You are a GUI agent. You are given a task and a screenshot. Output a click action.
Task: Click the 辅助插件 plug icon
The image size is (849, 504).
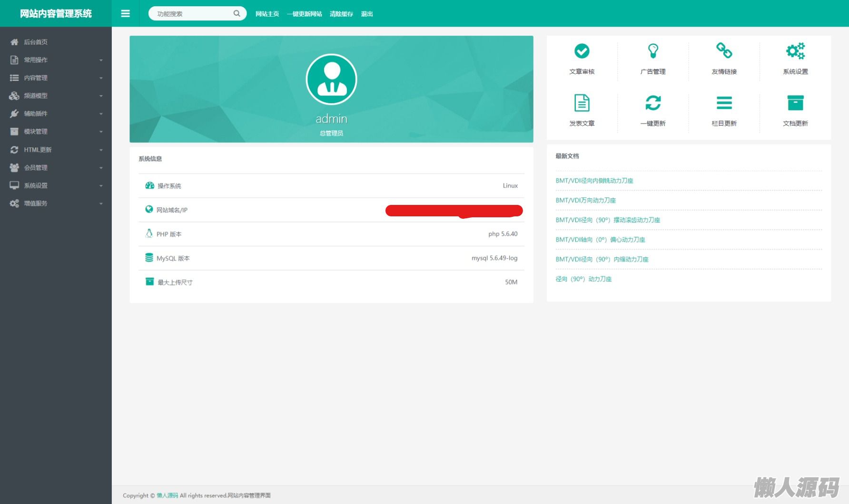(14, 114)
